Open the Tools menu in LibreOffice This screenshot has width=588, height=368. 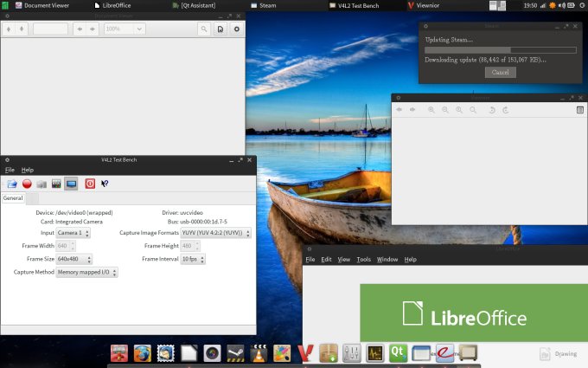click(x=363, y=260)
